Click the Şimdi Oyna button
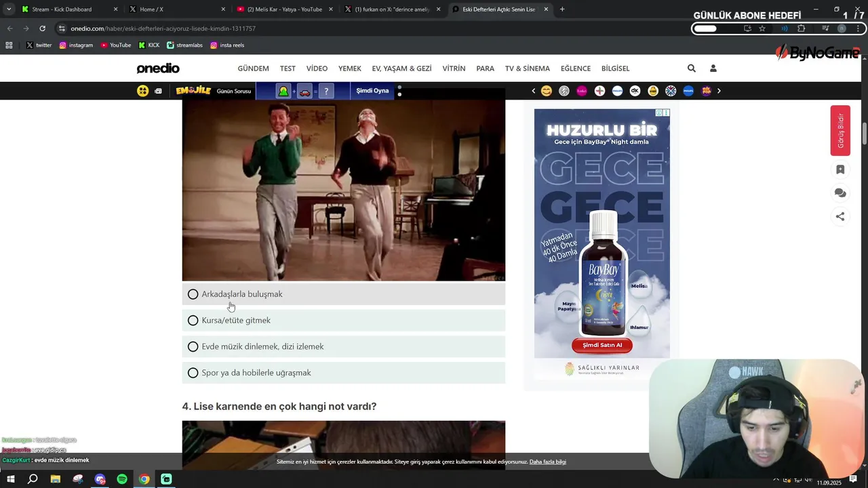Viewport: 868px width, 488px height. pos(372,91)
